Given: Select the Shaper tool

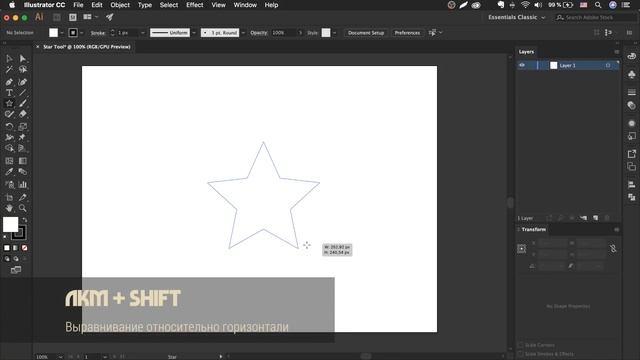Looking at the screenshot, I should pos(9,114).
